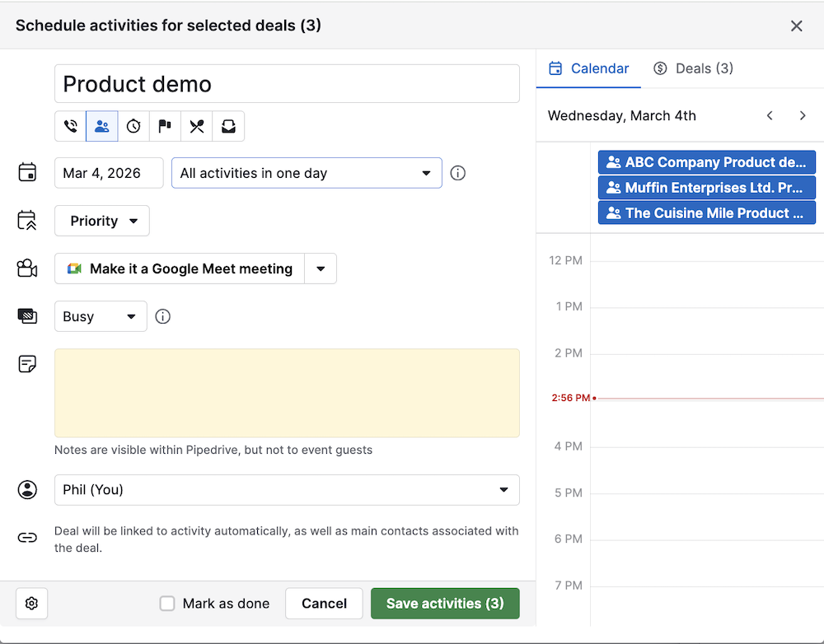Switch to the Calendar tab
Image resolution: width=824 pixels, height=644 pixels.
(x=588, y=68)
